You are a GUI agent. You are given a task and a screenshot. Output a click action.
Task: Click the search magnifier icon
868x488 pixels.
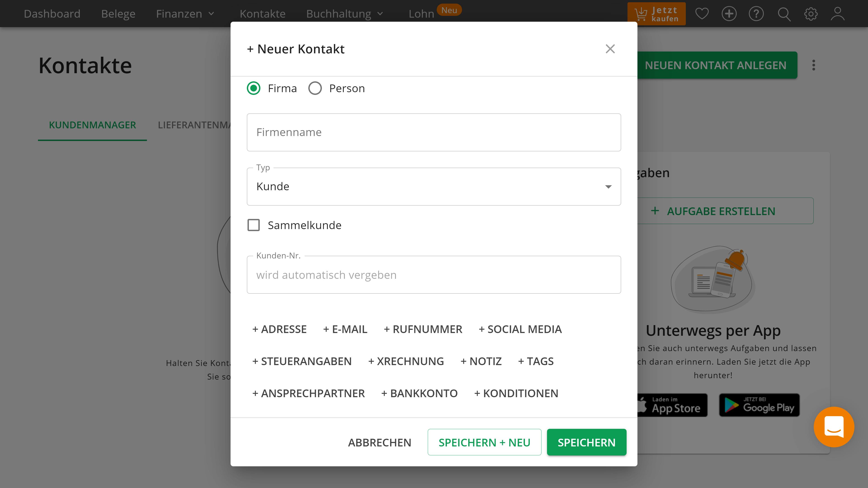point(784,14)
